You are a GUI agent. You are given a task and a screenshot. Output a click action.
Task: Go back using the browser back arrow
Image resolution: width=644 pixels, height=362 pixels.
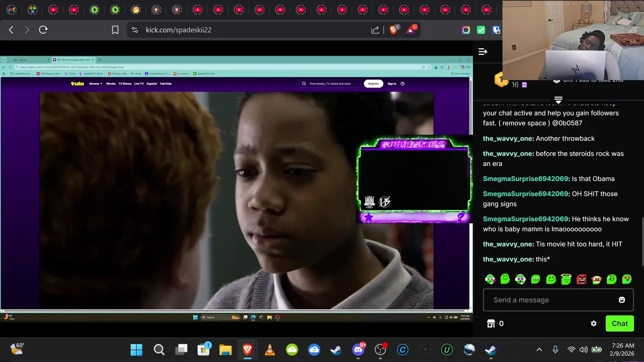(x=11, y=30)
